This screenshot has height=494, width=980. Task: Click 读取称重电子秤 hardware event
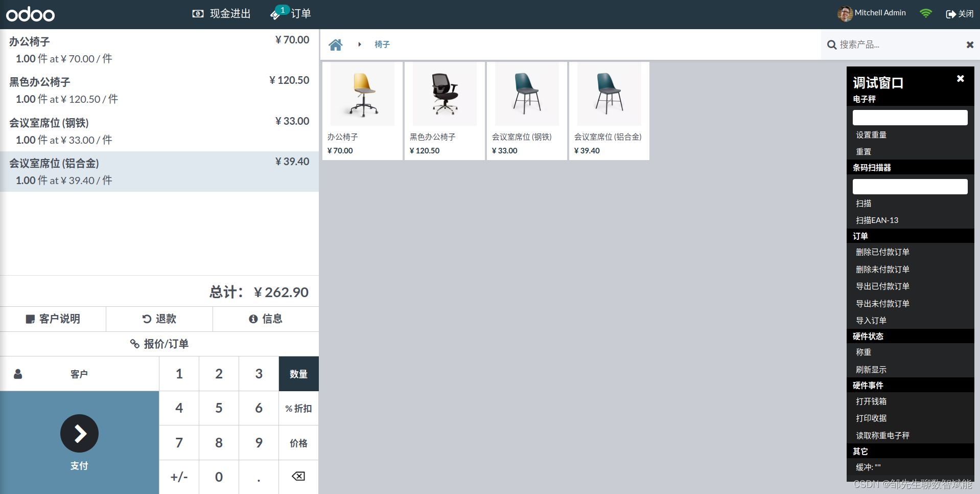click(882, 436)
